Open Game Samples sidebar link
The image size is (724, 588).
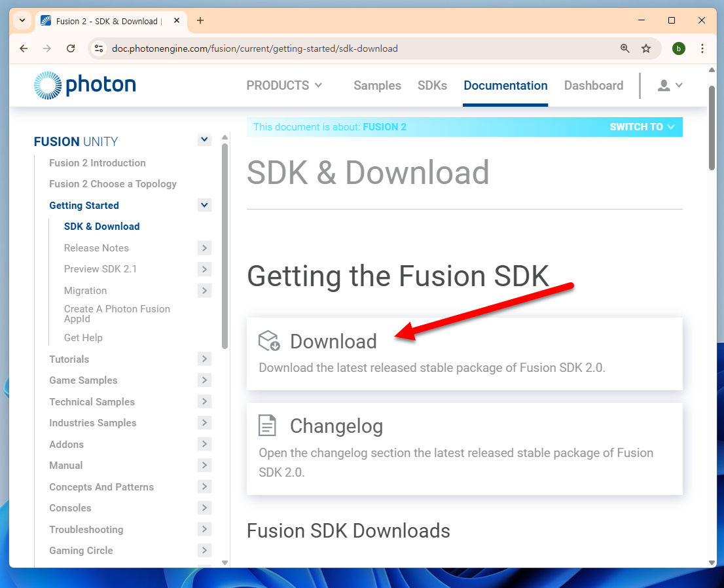tap(83, 380)
